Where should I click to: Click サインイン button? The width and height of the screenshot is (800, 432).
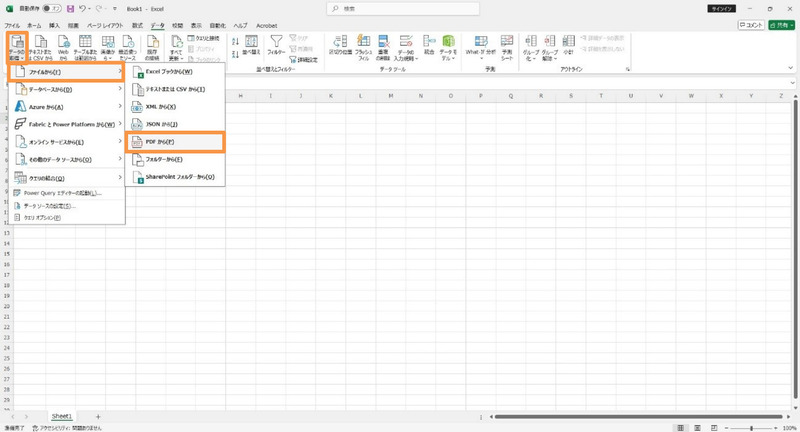click(721, 9)
